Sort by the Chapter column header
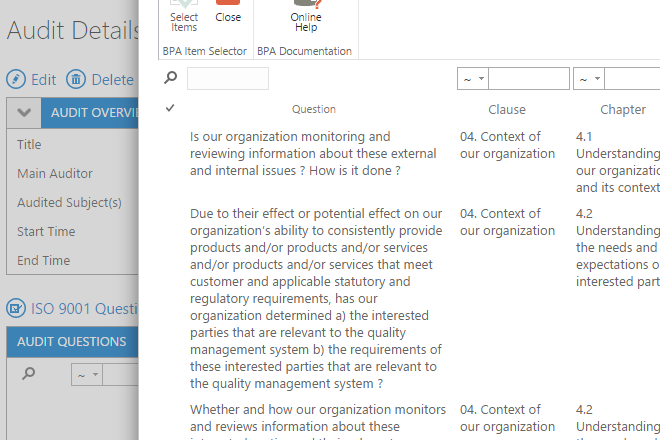The height and width of the screenshot is (440, 660). 623,109
